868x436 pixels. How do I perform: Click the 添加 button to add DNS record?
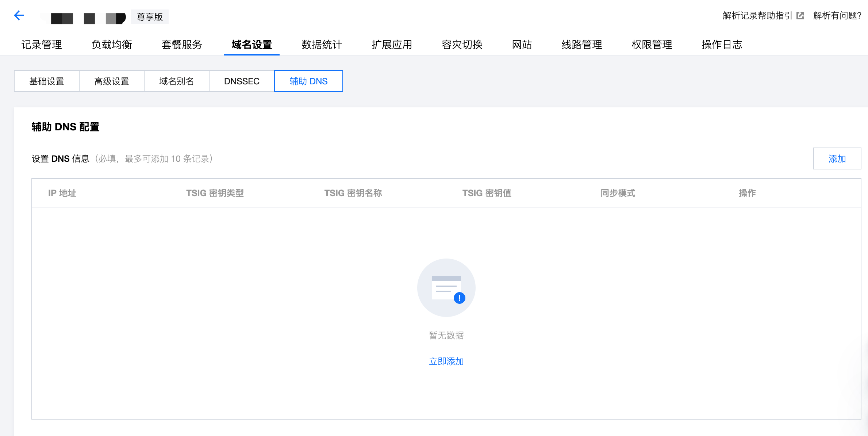(837, 158)
